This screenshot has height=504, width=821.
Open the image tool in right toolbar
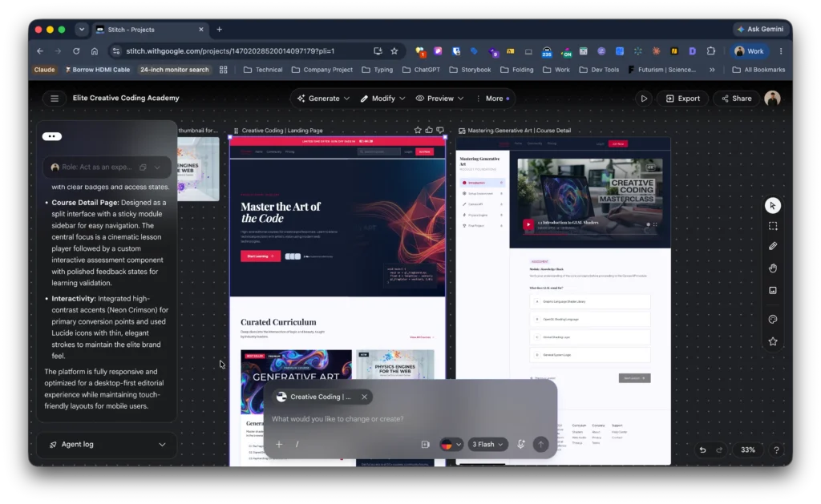[x=772, y=291]
